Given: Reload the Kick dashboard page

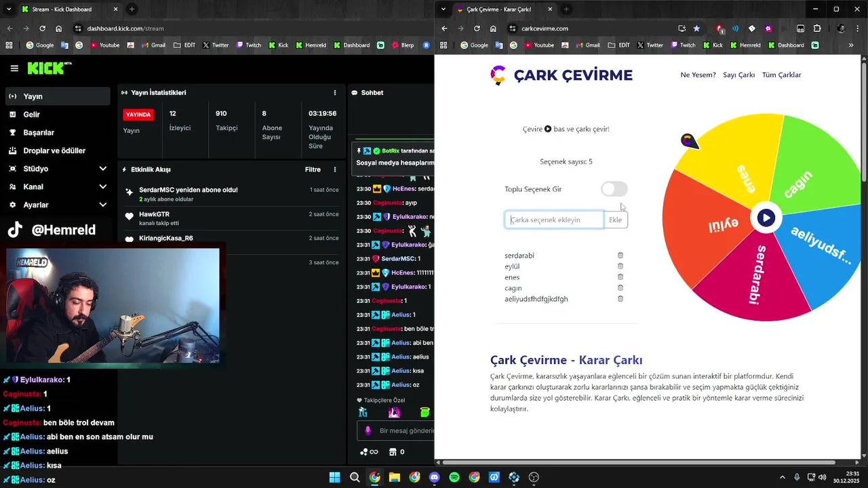Looking at the screenshot, I should (x=42, y=28).
